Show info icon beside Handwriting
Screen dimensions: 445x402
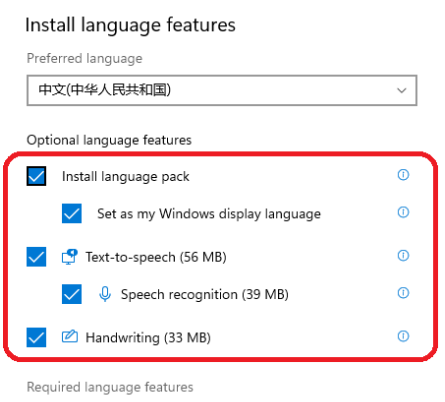403,336
